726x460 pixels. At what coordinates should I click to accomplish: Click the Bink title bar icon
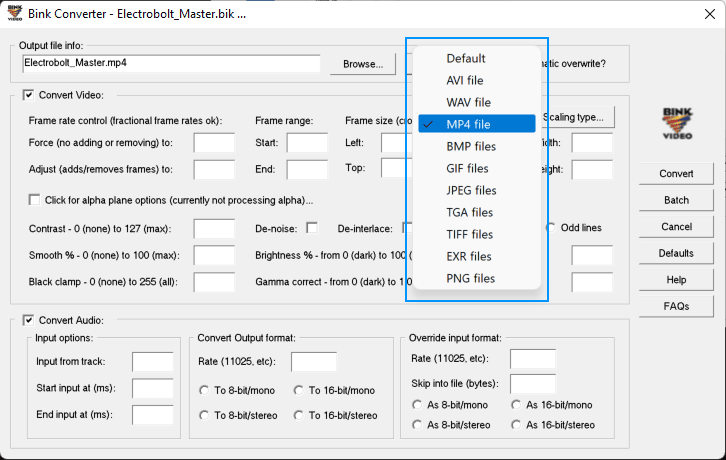(x=14, y=14)
